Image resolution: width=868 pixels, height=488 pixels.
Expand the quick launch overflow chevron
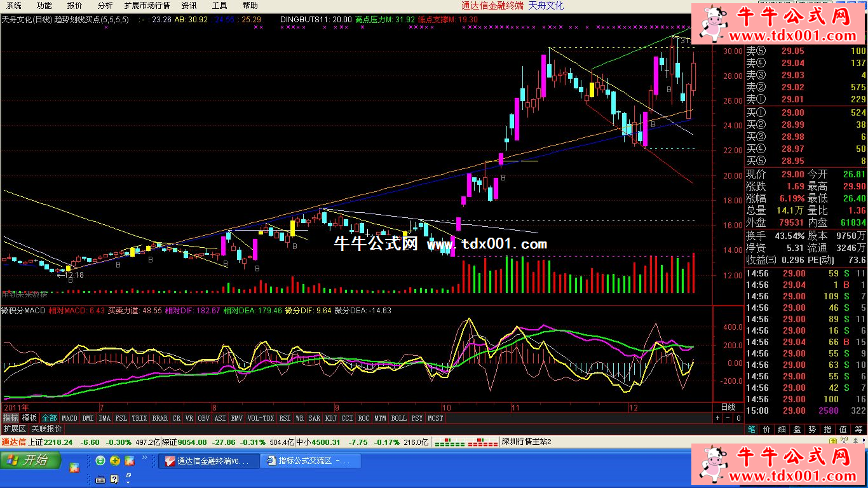[144, 457]
